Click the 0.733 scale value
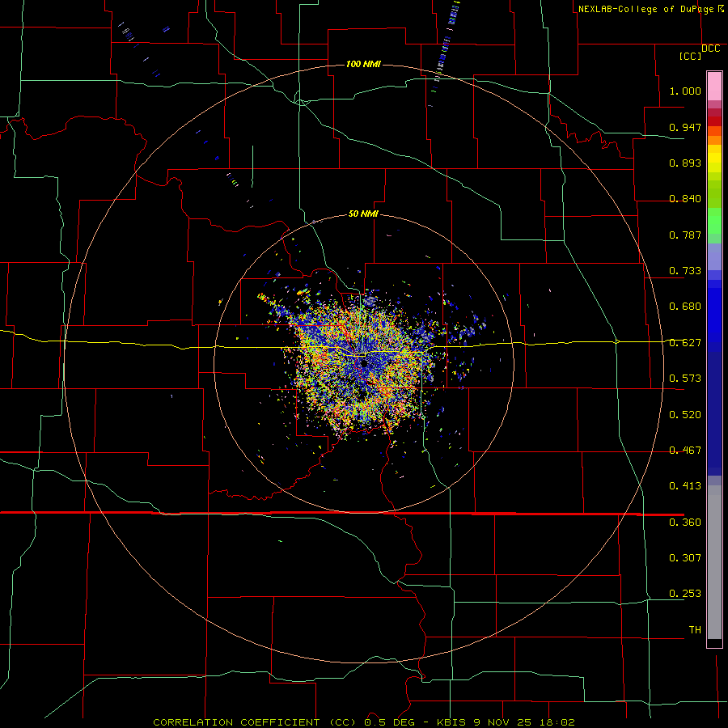This screenshot has height=728, width=728. 685,271
